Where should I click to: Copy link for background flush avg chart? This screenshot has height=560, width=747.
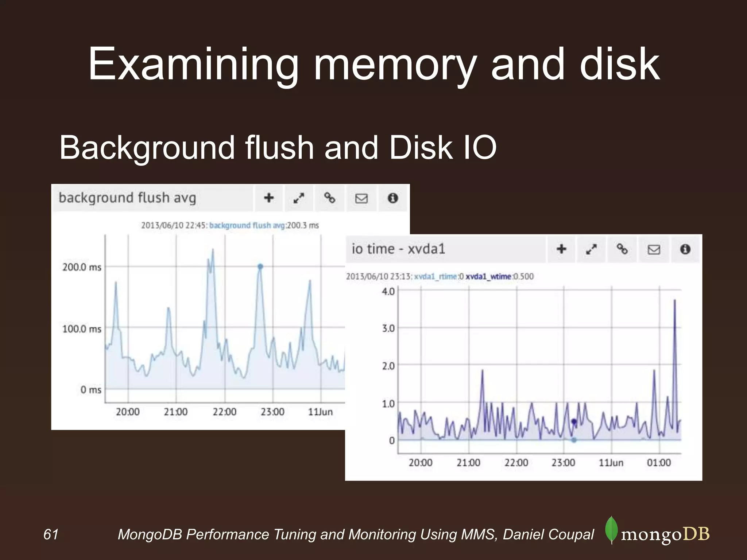point(330,198)
